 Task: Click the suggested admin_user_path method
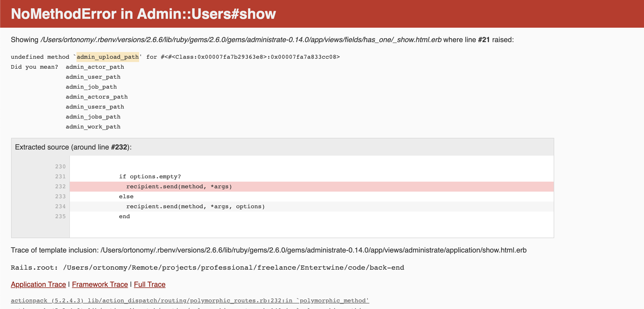[x=93, y=77]
